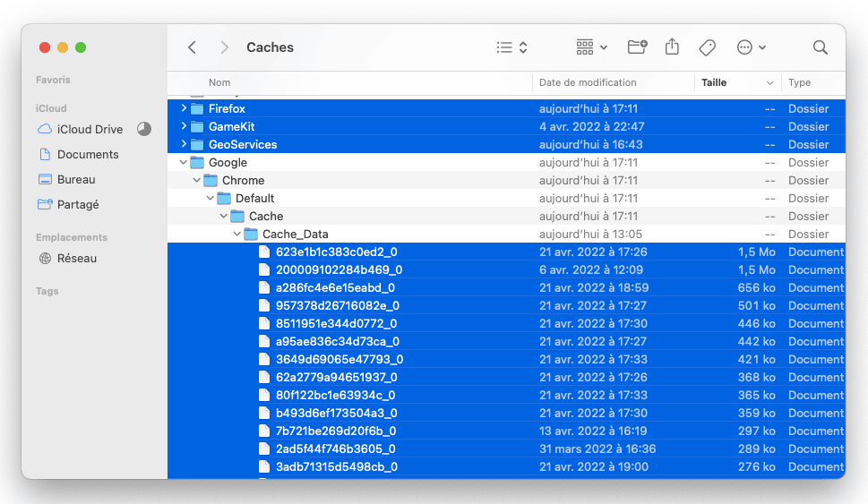This screenshot has height=504, width=868.
Task: Collapse the Google folder
Action: tap(184, 163)
